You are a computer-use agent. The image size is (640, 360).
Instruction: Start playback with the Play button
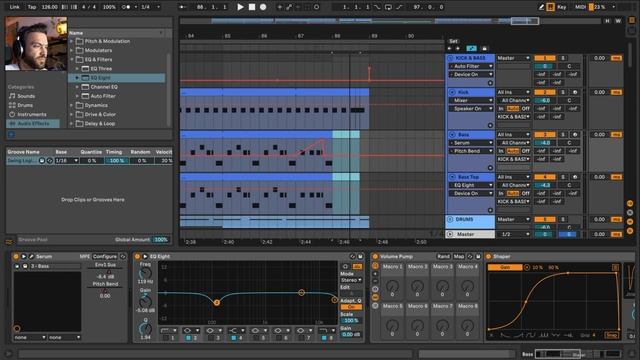click(x=240, y=7)
